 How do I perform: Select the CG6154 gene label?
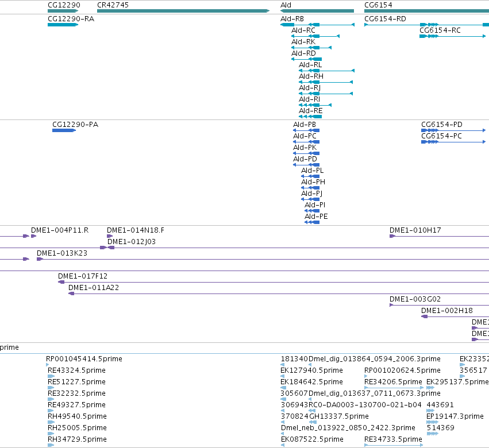378,5
